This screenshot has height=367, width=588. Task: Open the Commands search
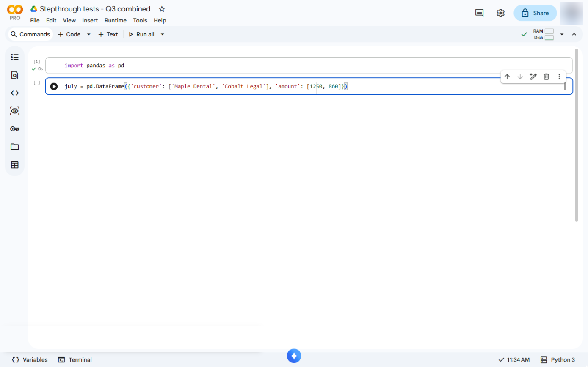(30, 34)
